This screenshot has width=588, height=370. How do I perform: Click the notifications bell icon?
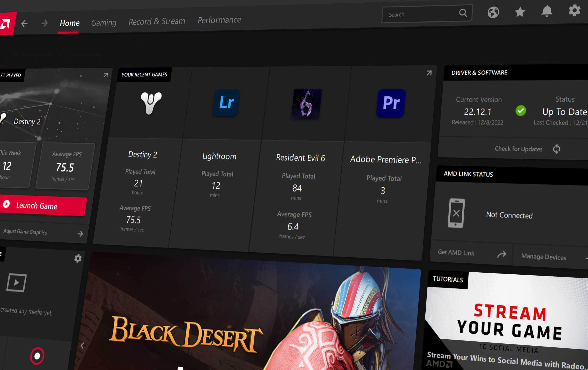click(547, 12)
